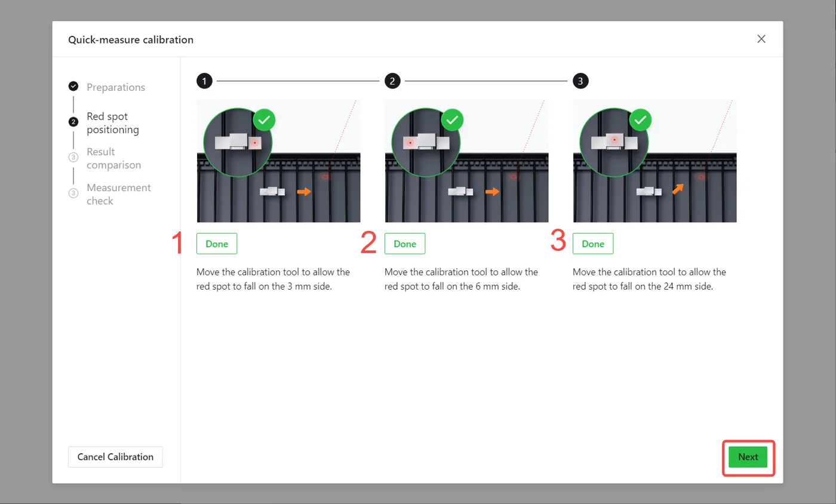Click the 3 mm calibration illustration
Screen dimensions: 836x504
(x=278, y=161)
